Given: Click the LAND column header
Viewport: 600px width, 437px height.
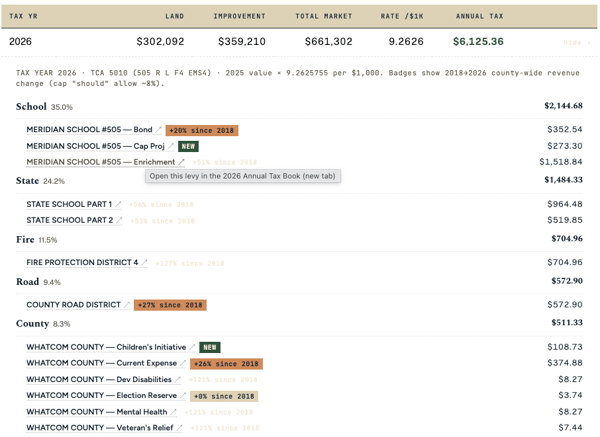Looking at the screenshot, I should point(174,16).
